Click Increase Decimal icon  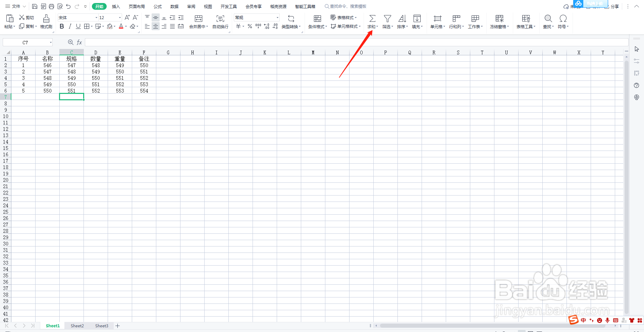pos(267,26)
